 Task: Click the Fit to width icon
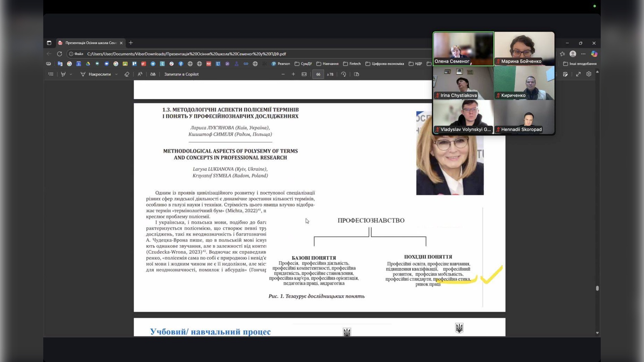(x=304, y=74)
